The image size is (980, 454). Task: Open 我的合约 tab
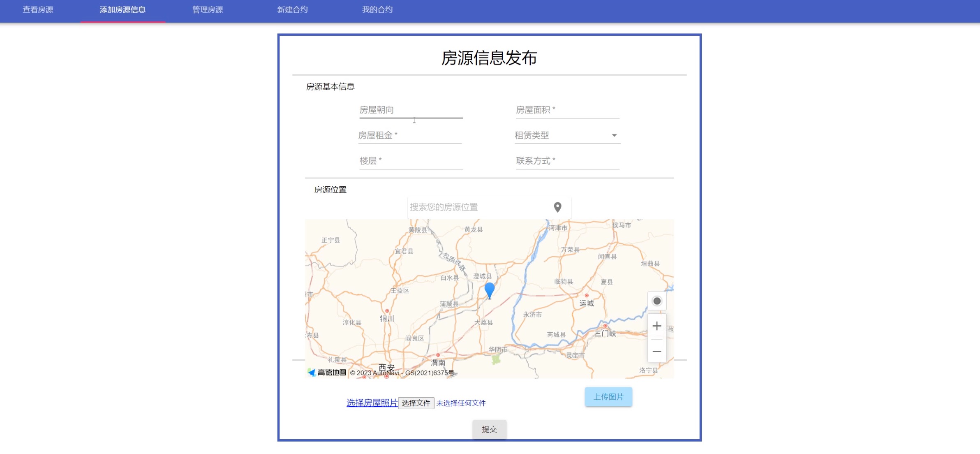click(377, 9)
